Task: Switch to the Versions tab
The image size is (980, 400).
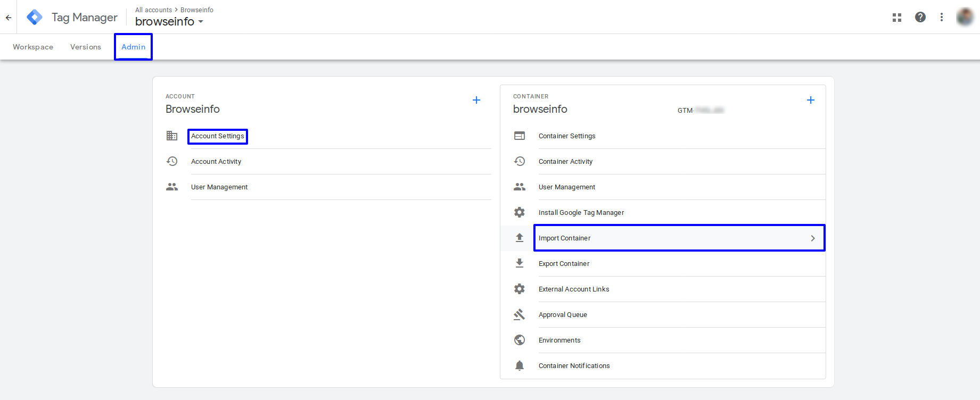Action: [x=86, y=47]
